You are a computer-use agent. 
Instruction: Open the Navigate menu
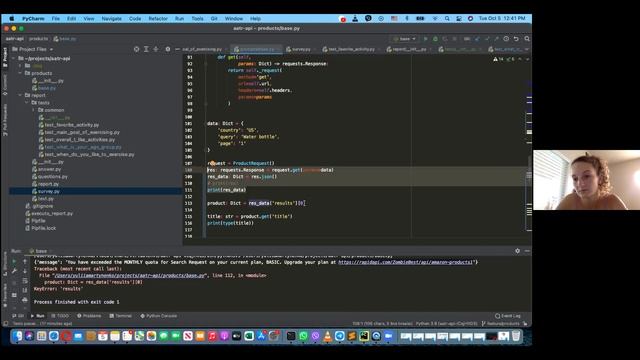[x=111, y=18]
